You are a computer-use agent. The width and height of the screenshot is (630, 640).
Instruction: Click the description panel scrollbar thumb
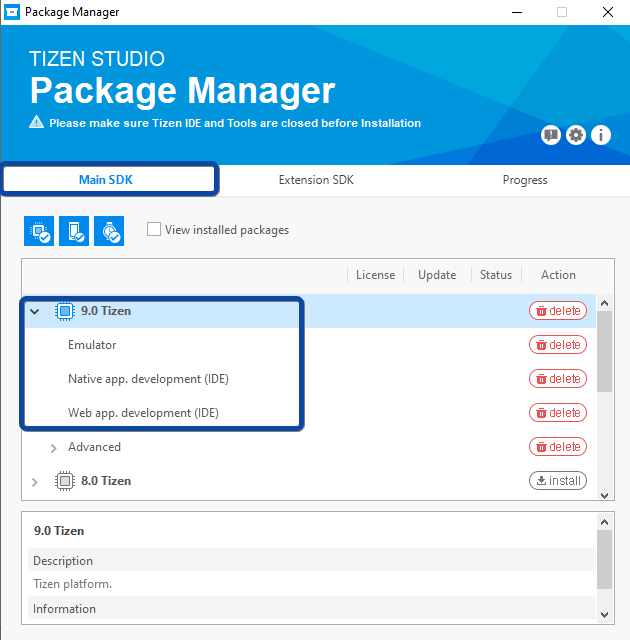(604, 560)
